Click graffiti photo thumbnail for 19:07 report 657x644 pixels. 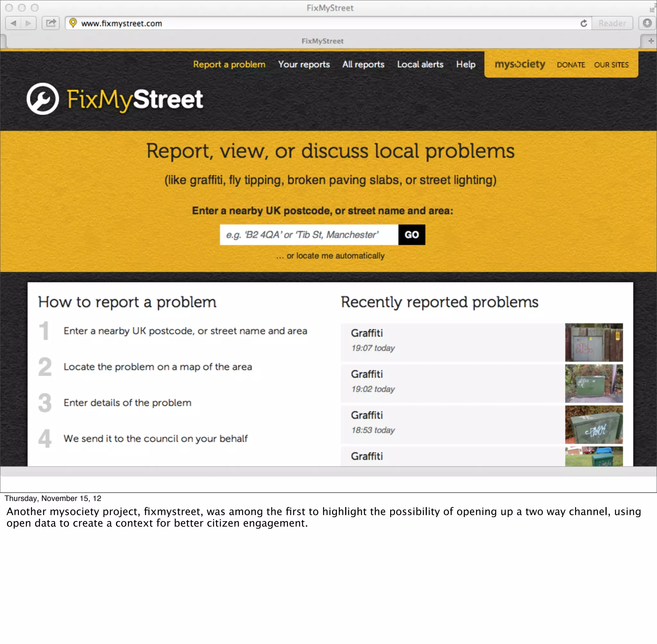point(594,342)
